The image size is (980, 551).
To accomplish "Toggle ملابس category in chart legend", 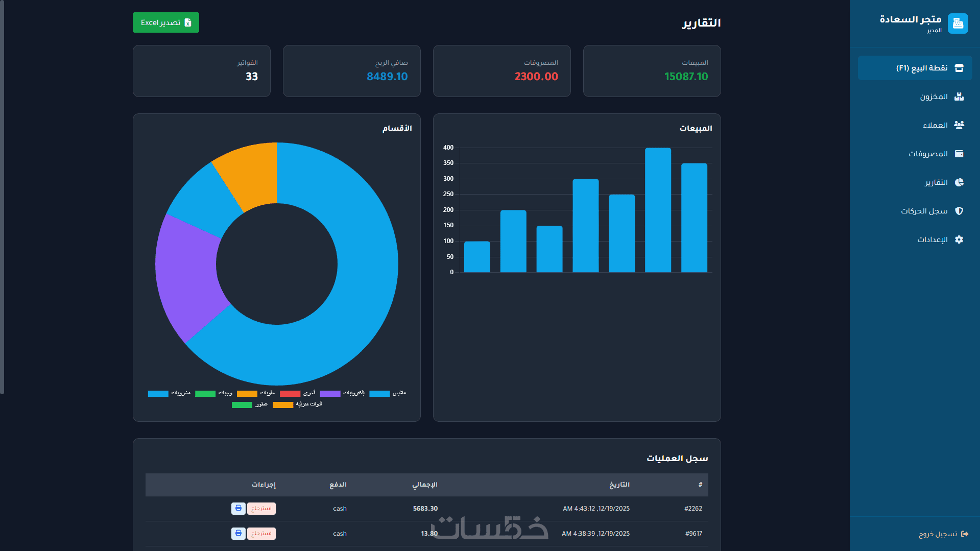I will pos(388,393).
